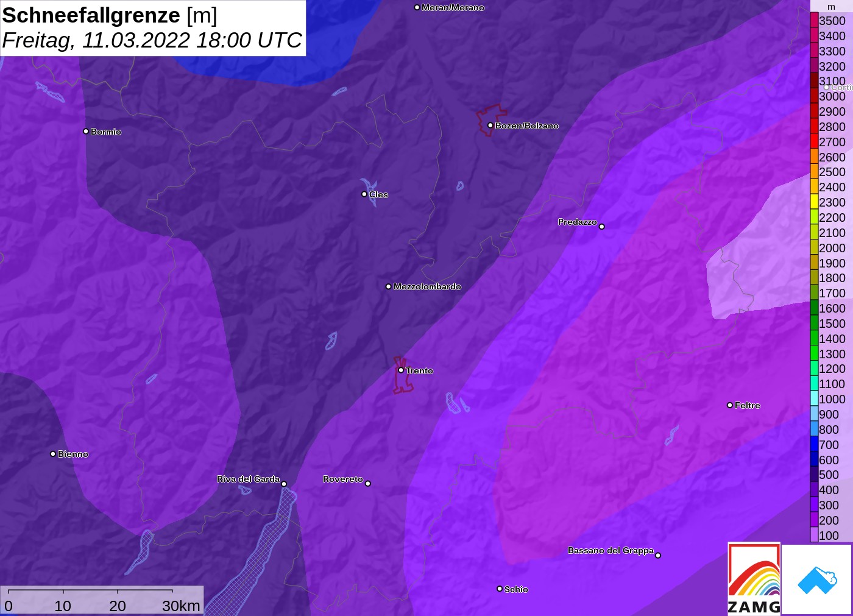Select the Feltre city marker

tap(730, 405)
